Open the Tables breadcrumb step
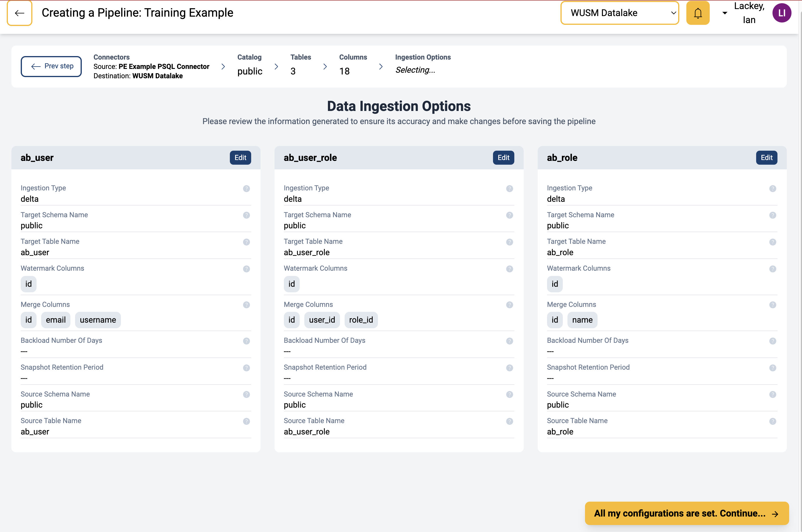 coord(300,65)
